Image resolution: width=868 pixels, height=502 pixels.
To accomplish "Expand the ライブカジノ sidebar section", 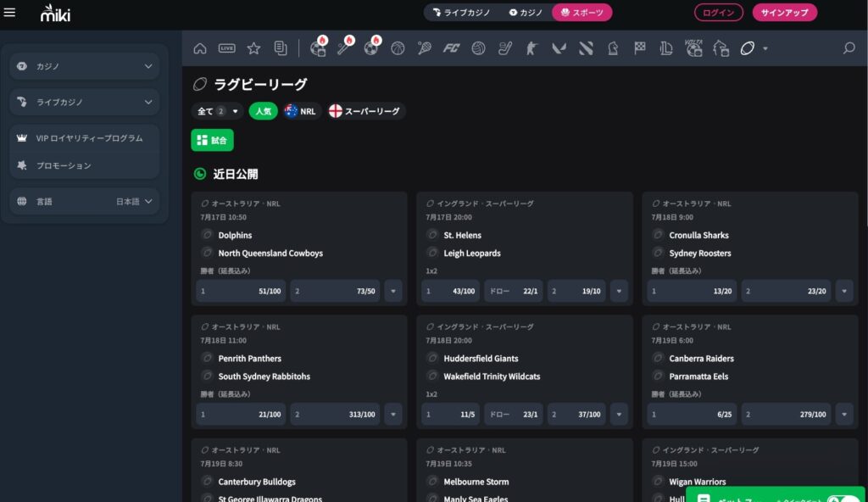I will point(85,102).
